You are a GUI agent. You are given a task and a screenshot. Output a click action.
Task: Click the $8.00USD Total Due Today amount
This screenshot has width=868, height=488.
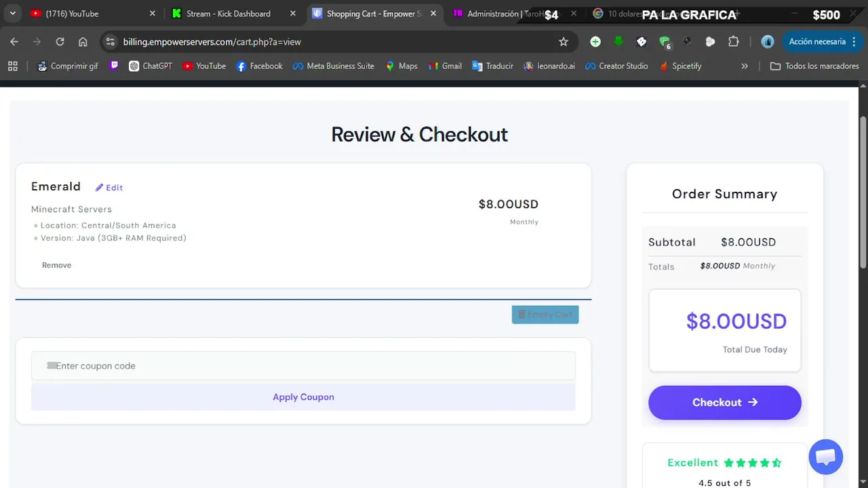pyautogui.click(x=736, y=321)
